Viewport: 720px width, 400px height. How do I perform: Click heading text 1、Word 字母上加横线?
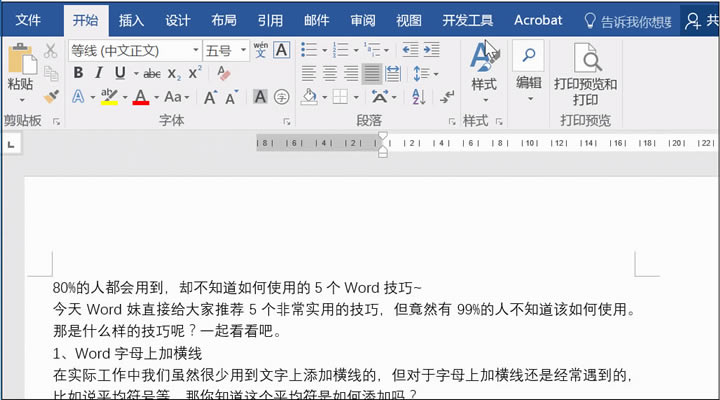coord(127,354)
